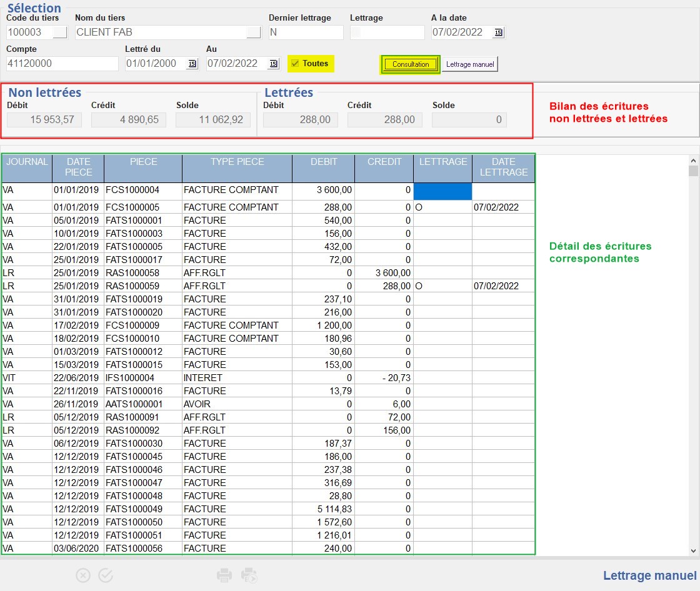Viewport: 700px width, 591px height.
Task: Open the 'Code du tiers' lookup button
Action: point(60,32)
